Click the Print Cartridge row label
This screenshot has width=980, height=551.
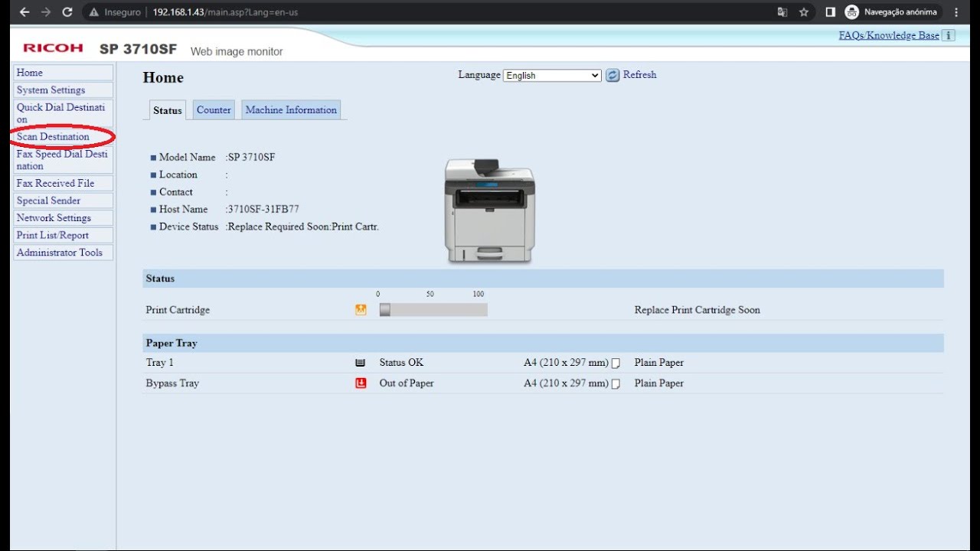pos(178,310)
